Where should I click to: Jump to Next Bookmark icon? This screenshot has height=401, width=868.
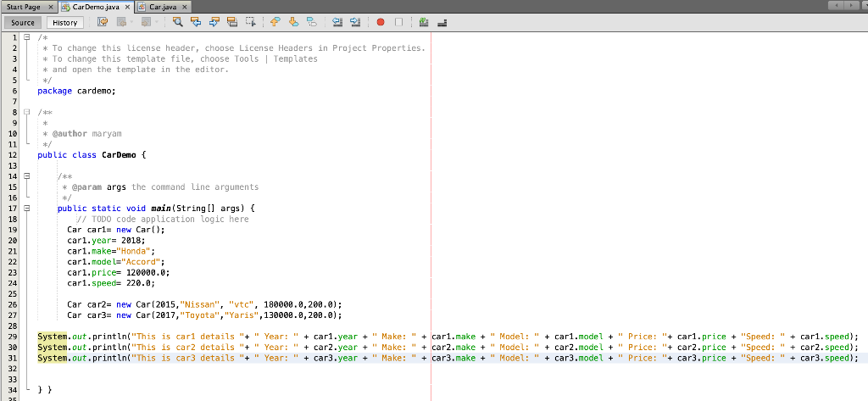[293, 22]
